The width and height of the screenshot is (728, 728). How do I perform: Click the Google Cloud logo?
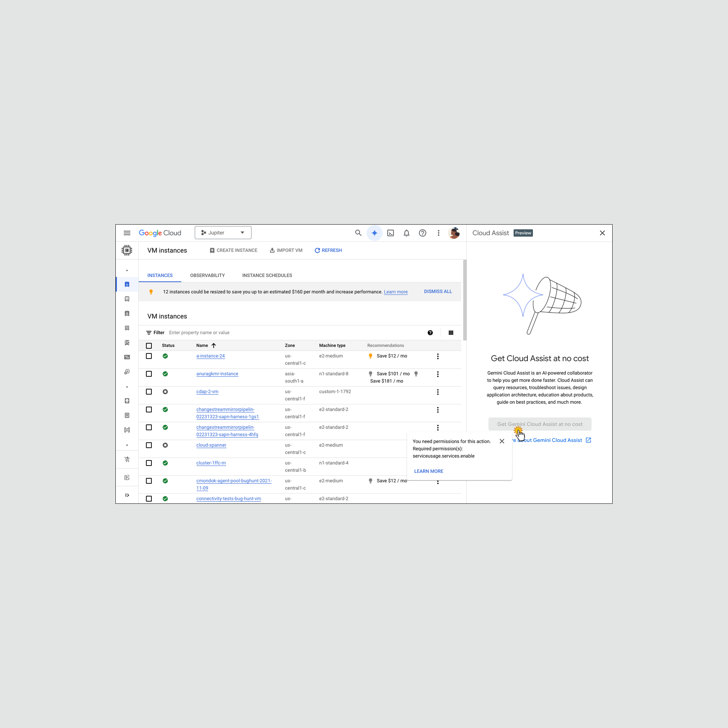pos(160,233)
